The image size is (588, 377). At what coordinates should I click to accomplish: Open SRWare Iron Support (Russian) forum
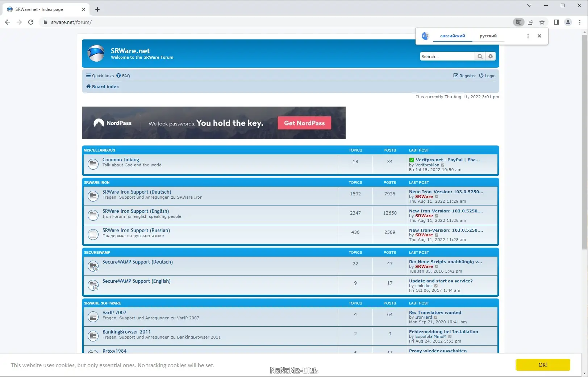pyautogui.click(x=136, y=230)
